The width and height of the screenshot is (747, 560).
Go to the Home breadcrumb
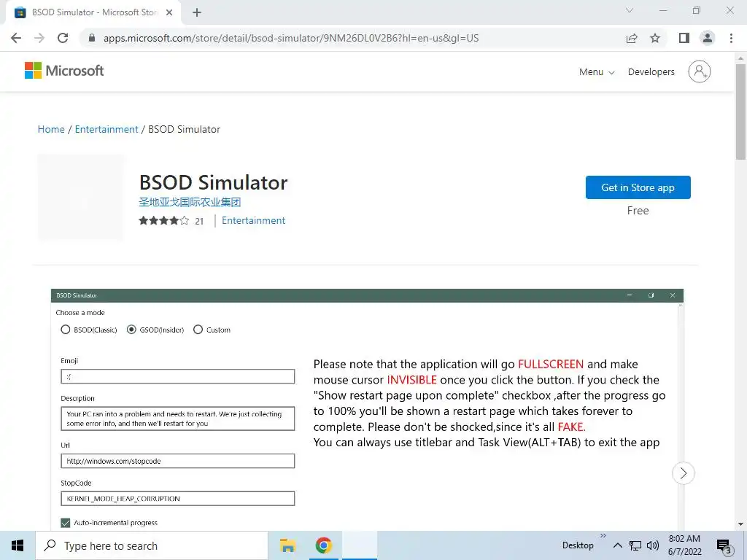tap(51, 129)
